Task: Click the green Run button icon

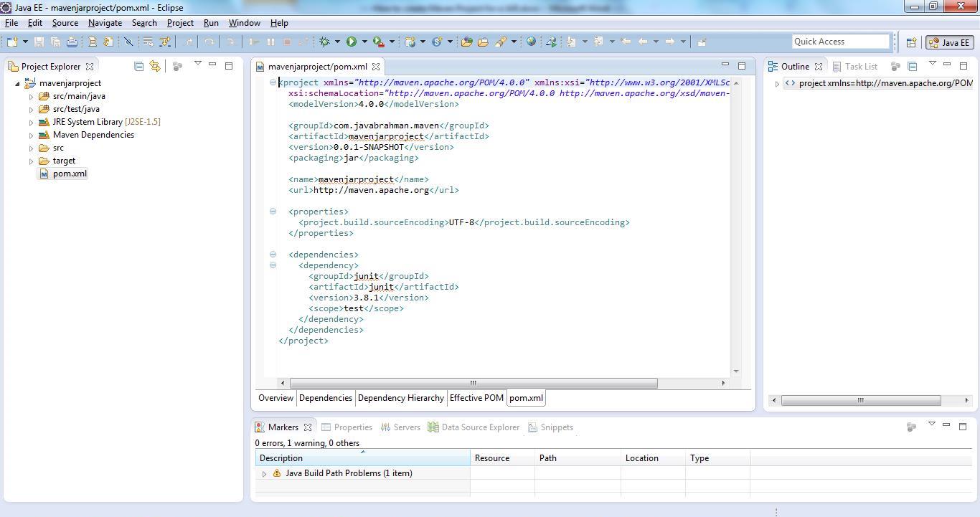Action: tap(352, 42)
